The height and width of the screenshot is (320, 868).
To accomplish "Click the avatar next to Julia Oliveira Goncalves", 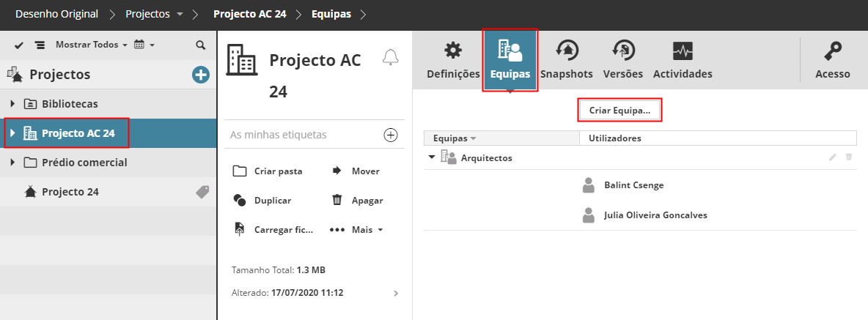I will tap(589, 215).
